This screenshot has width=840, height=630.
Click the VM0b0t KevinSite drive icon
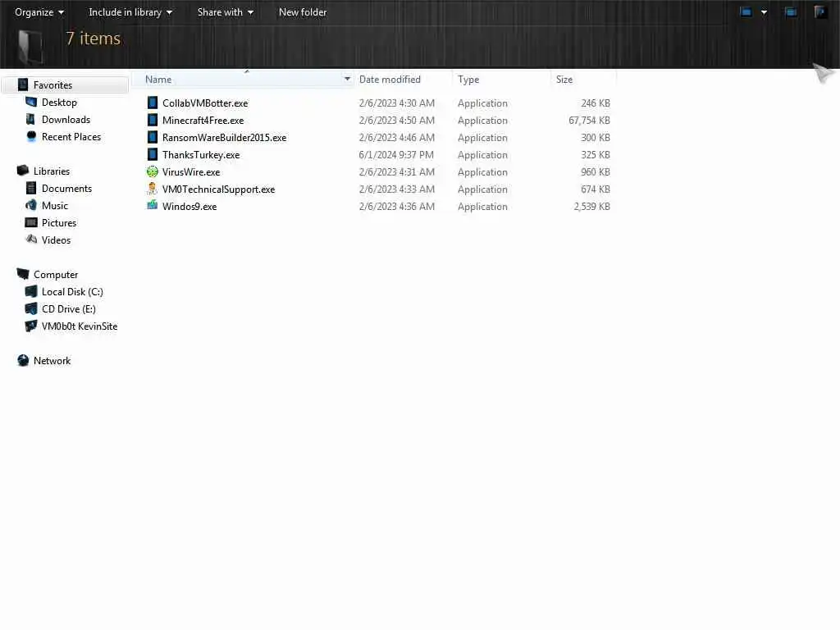[x=32, y=325]
